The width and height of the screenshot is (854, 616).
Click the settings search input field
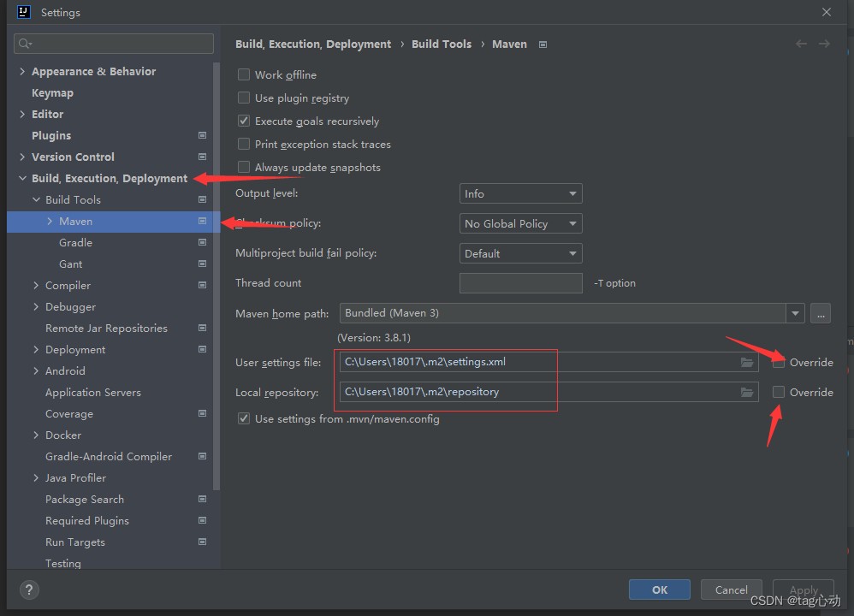(x=114, y=44)
